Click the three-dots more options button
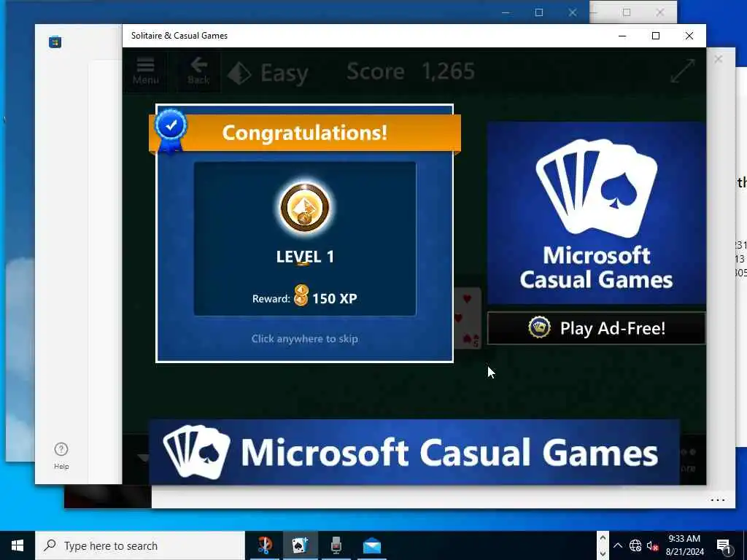 click(x=718, y=500)
